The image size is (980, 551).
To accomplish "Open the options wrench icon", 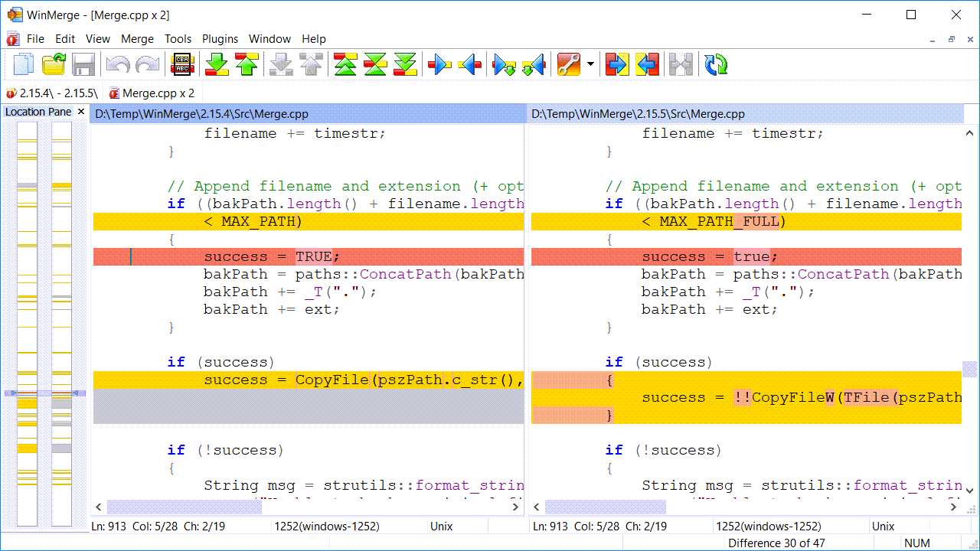I will (569, 64).
